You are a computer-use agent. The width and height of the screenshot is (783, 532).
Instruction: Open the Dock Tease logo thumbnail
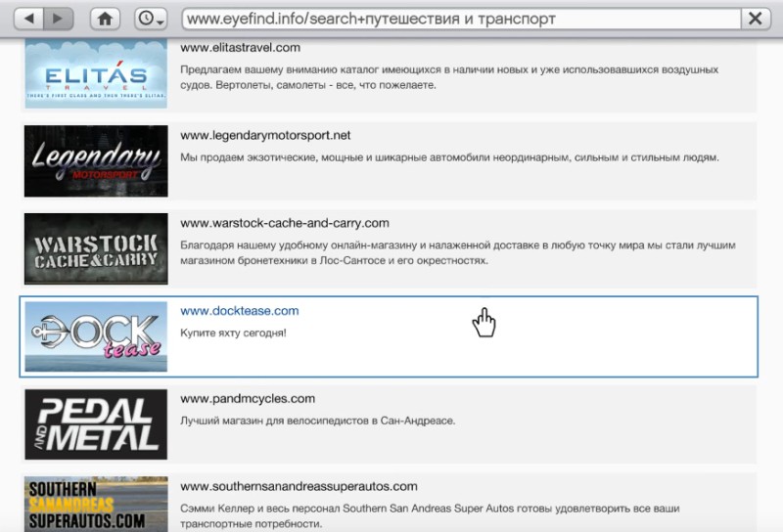click(x=96, y=336)
